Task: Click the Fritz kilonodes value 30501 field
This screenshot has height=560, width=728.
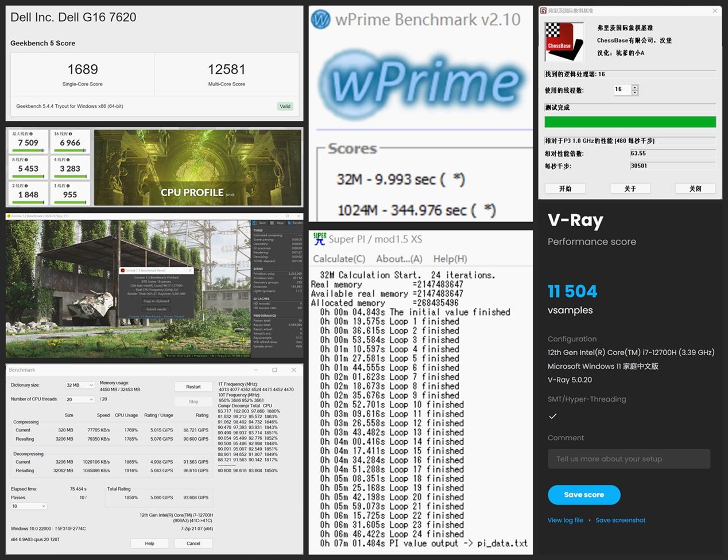Action: (x=672, y=166)
